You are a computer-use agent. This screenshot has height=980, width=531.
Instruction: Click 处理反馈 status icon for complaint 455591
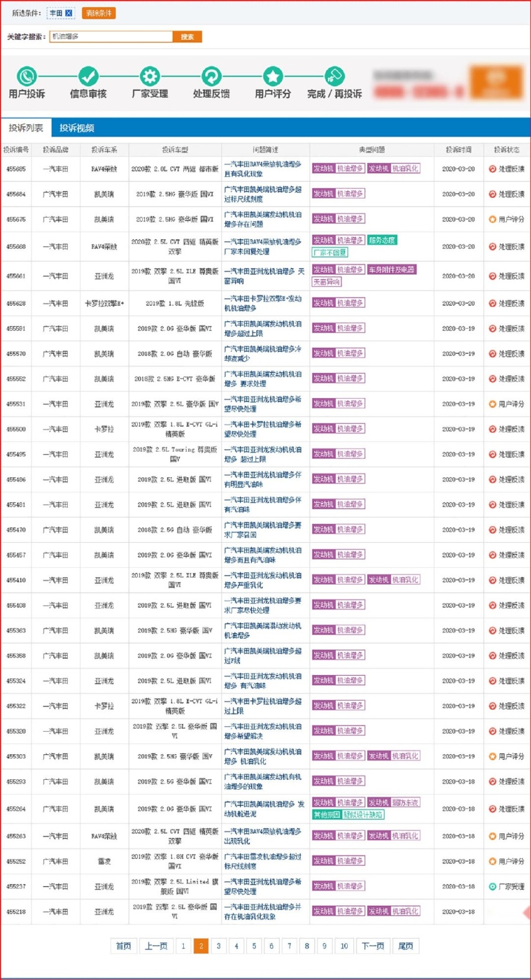click(492, 329)
